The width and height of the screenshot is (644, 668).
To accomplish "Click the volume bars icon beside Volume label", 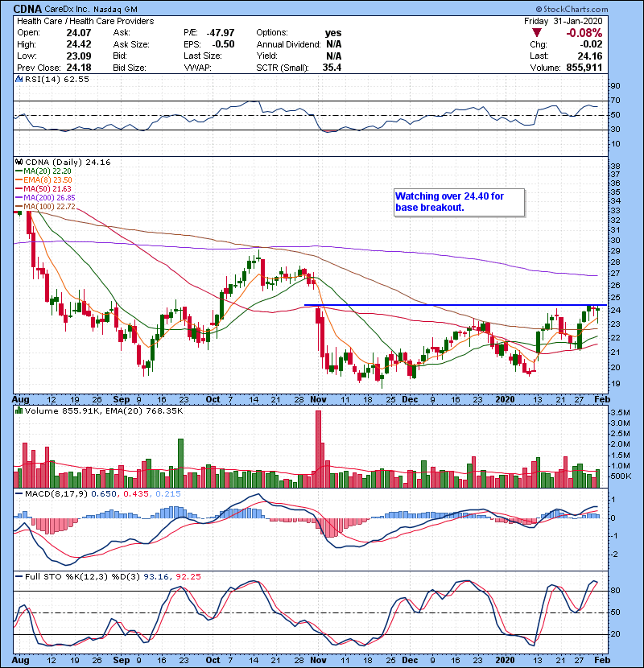I will (19, 410).
